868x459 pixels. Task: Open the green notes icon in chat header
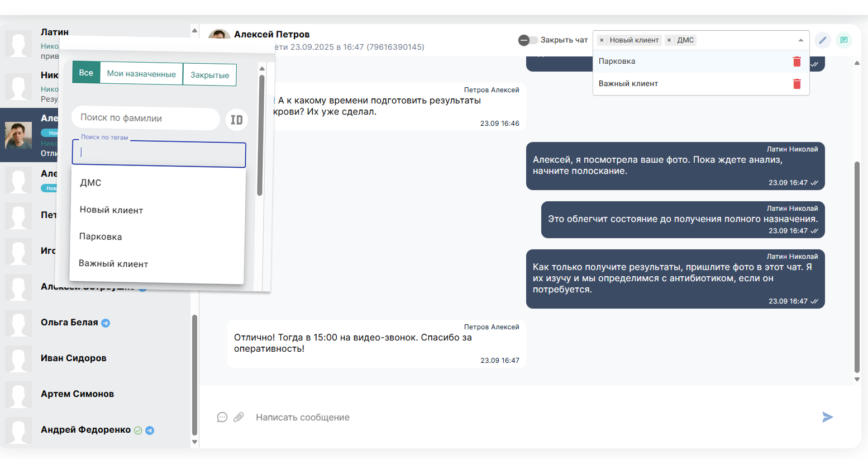point(843,40)
